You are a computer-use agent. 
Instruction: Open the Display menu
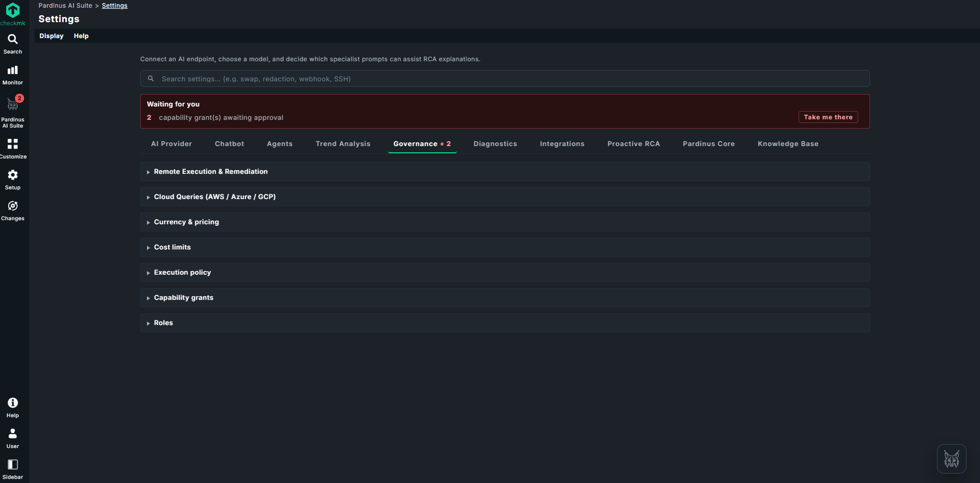(x=51, y=36)
